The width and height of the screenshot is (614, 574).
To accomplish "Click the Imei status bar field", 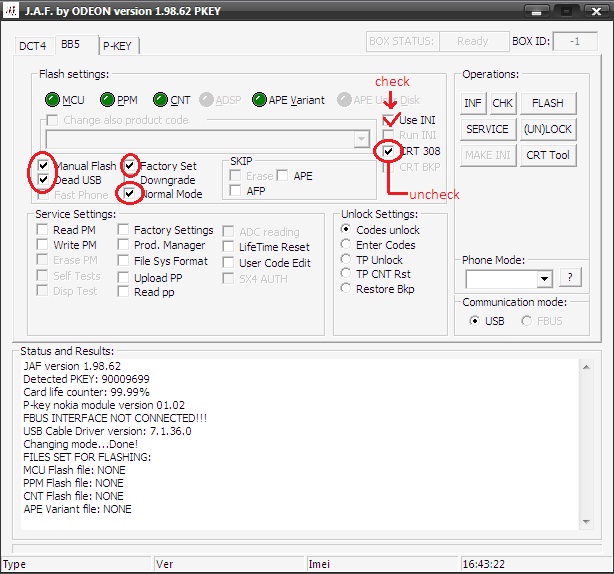I will (382, 564).
